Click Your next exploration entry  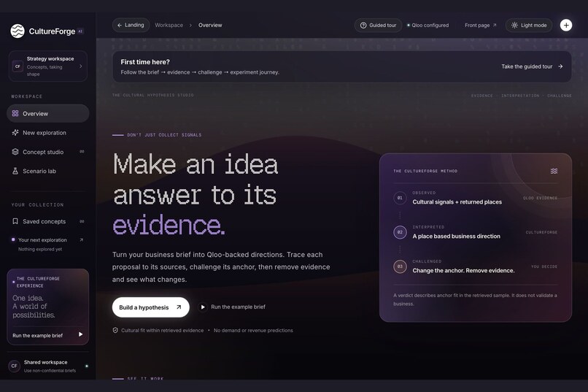point(47,244)
